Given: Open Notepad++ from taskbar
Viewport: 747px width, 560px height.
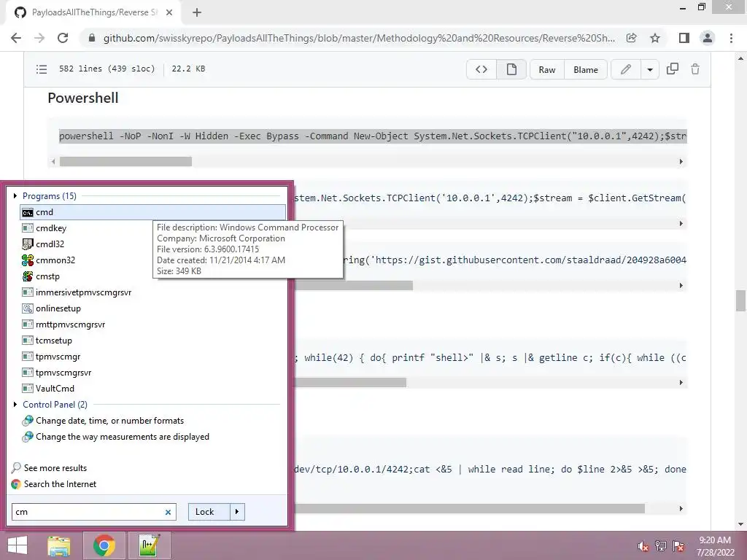Looking at the screenshot, I should [x=150, y=545].
